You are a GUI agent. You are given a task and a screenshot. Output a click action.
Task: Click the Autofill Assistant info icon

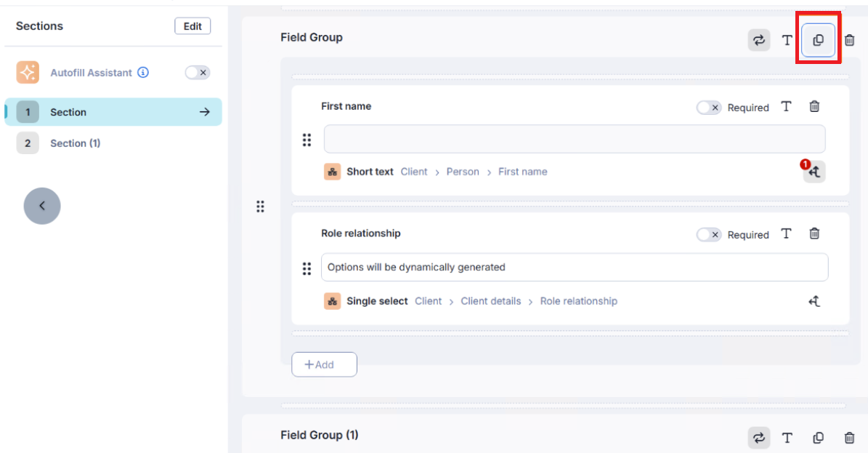pos(143,73)
